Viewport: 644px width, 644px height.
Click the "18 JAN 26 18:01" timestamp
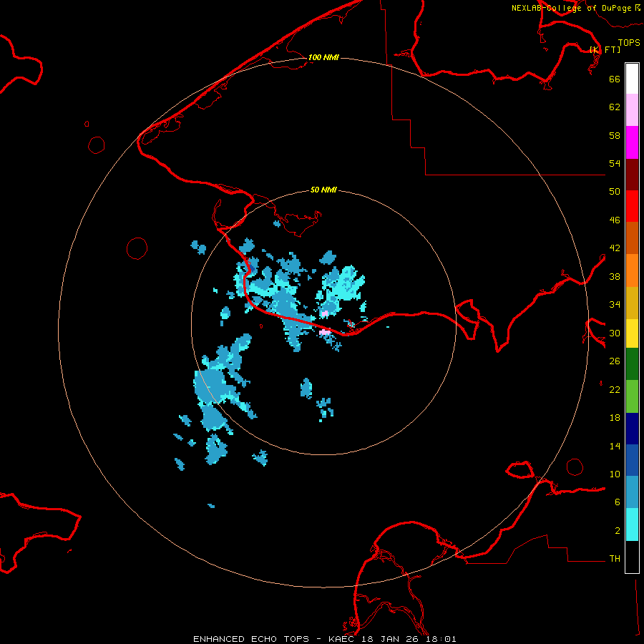click(x=411, y=639)
